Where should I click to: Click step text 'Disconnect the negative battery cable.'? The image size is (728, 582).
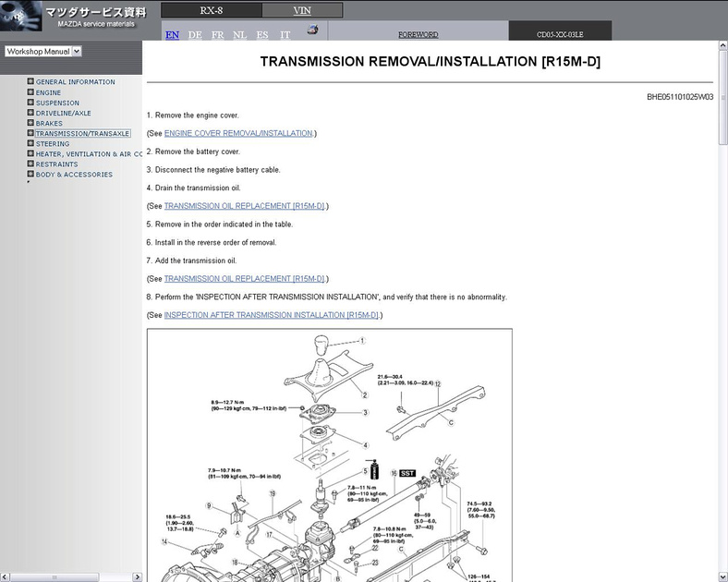click(218, 169)
